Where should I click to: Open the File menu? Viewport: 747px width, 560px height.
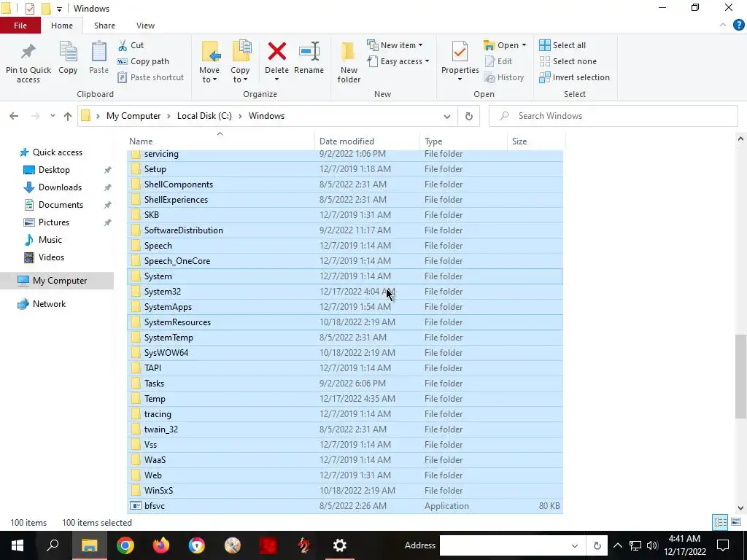click(x=20, y=26)
